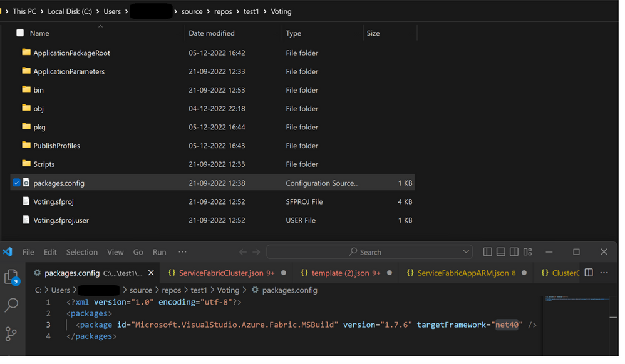
Task: Open the Search view in activity bar
Action: pos(11,305)
